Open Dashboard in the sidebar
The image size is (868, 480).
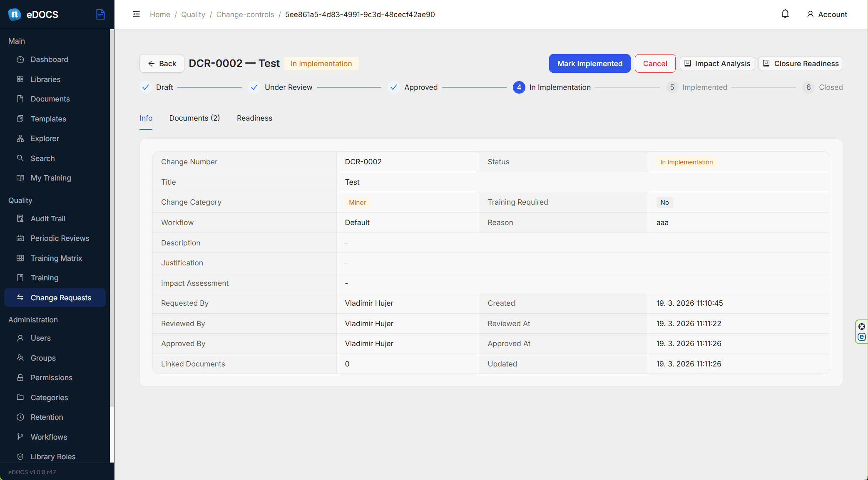pyautogui.click(x=55, y=59)
